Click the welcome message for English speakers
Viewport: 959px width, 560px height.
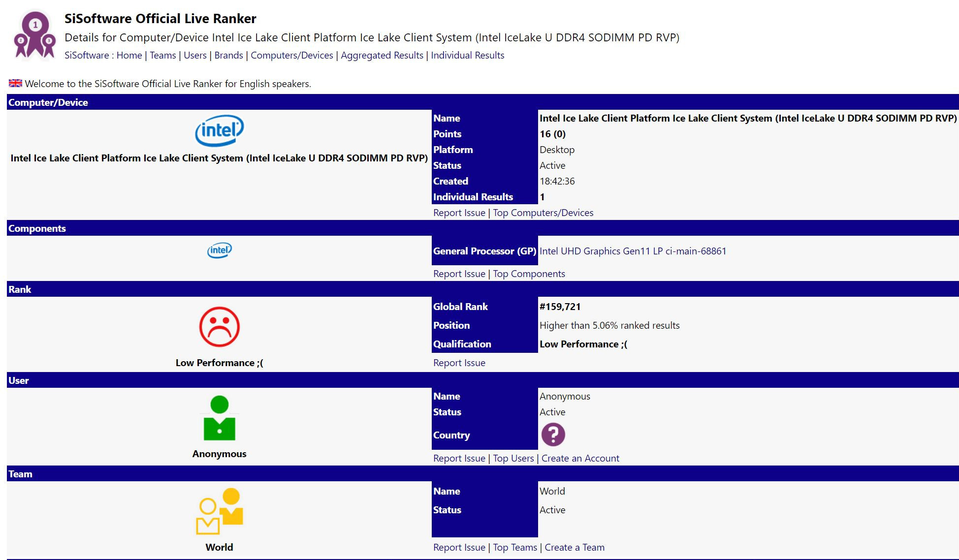168,84
